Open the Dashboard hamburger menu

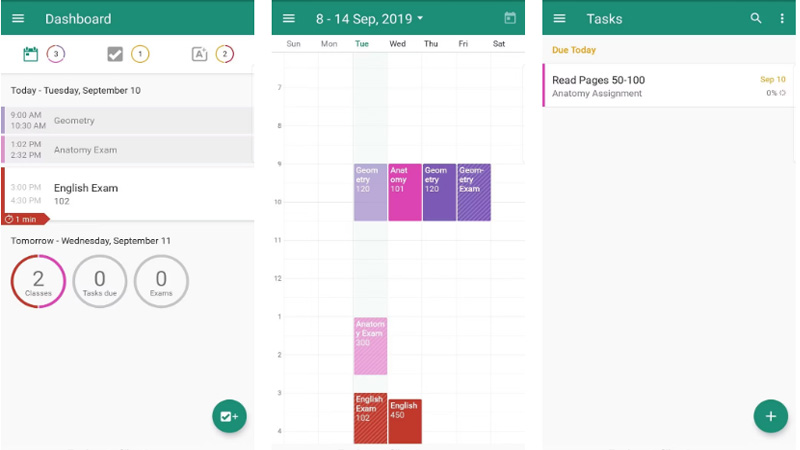pyautogui.click(x=18, y=19)
